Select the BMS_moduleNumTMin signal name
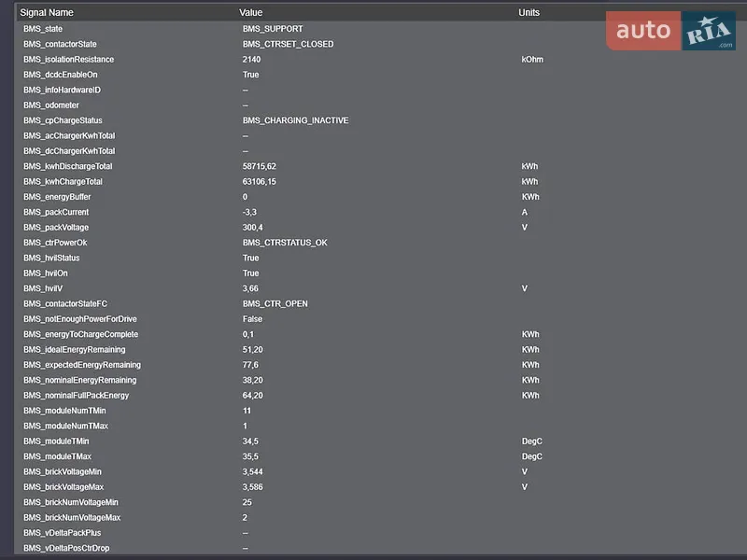This screenshot has width=747, height=560. tap(64, 410)
